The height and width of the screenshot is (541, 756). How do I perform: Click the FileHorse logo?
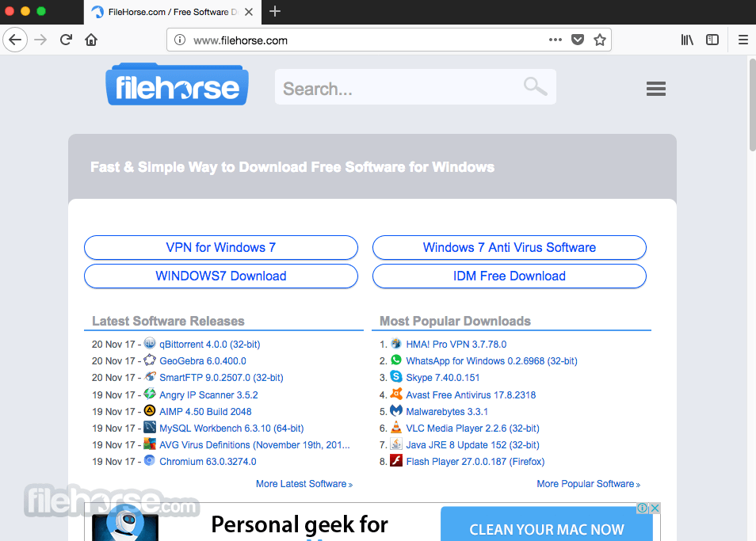pyautogui.click(x=177, y=84)
